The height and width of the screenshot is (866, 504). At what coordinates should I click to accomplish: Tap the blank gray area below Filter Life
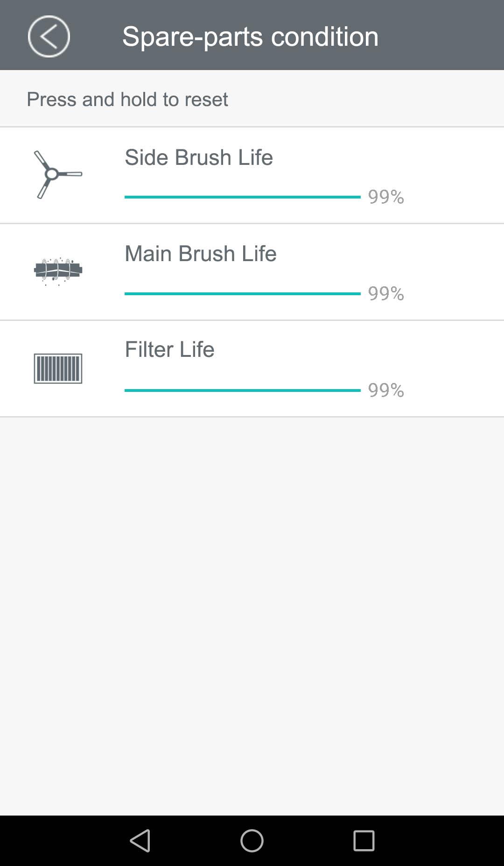click(x=252, y=607)
